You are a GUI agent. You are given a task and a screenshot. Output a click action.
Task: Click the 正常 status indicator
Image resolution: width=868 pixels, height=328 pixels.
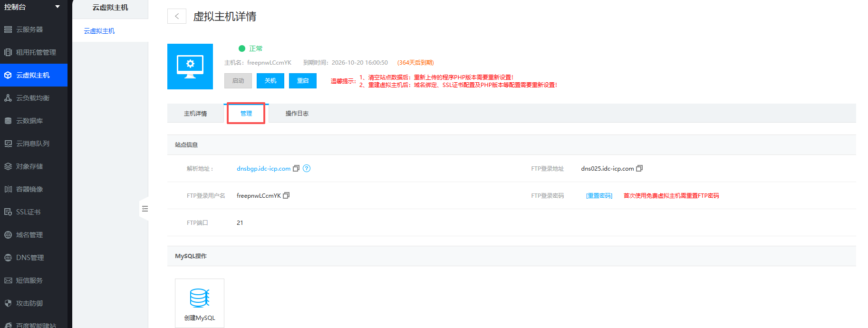tap(251, 48)
